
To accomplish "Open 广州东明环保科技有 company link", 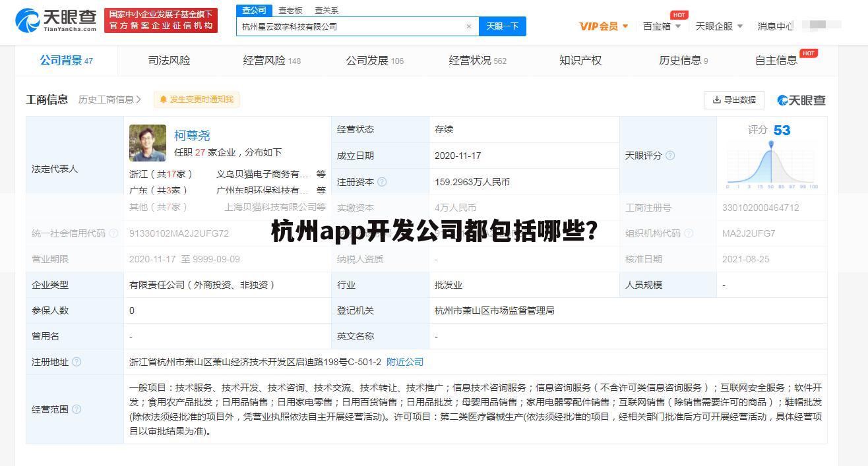I will [263, 190].
